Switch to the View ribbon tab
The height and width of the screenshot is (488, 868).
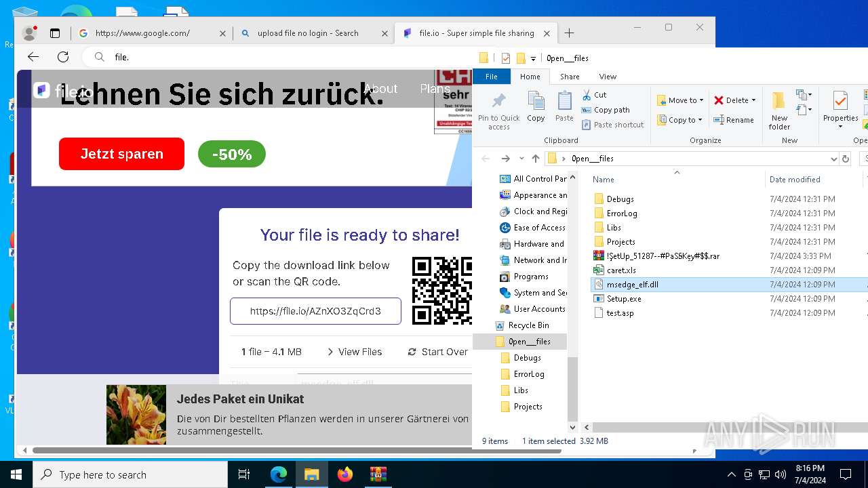pos(608,77)
